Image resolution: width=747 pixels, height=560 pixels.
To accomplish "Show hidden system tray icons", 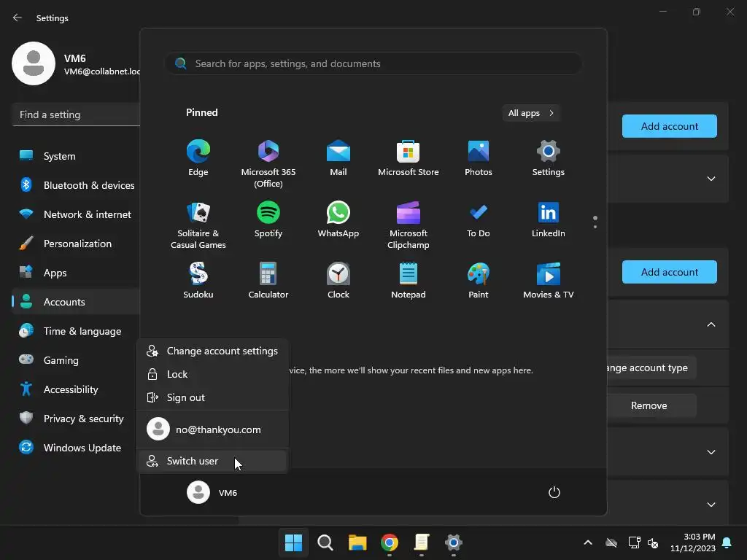I will point(588,542).
